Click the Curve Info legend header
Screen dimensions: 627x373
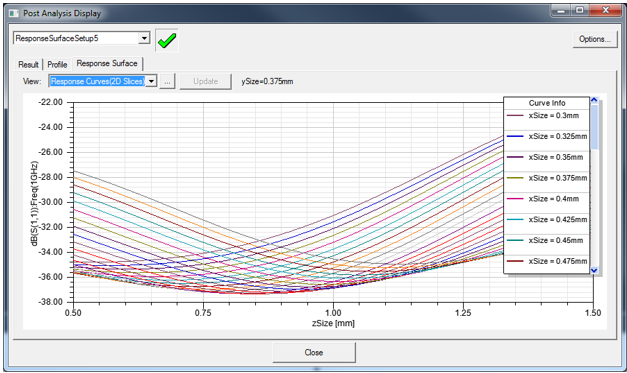coord(547,103)
